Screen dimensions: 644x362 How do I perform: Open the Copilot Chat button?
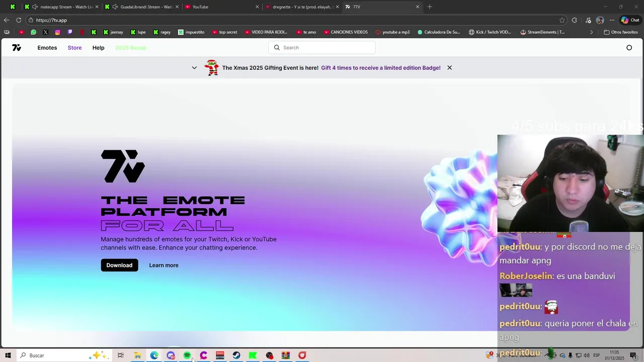point(630,20)
